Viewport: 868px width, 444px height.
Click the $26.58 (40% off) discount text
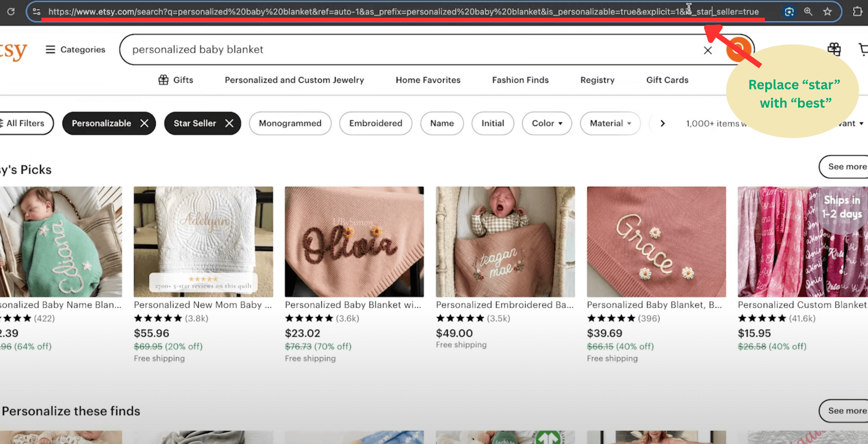pyautogui.click(x=772, y=347)
